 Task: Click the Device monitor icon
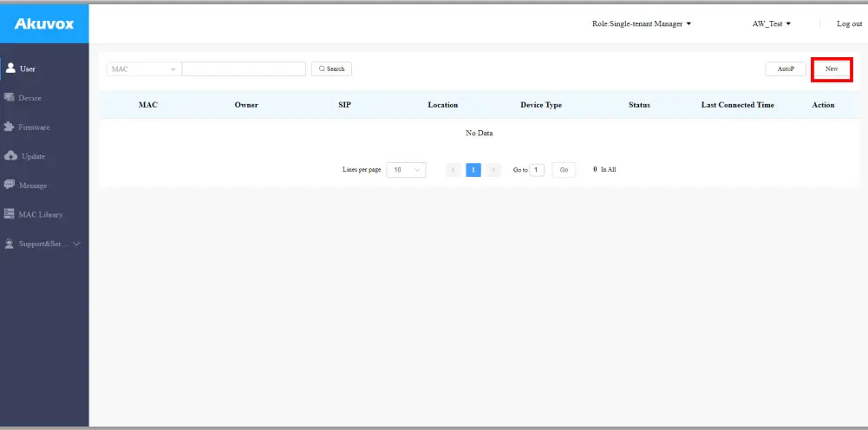9,97
